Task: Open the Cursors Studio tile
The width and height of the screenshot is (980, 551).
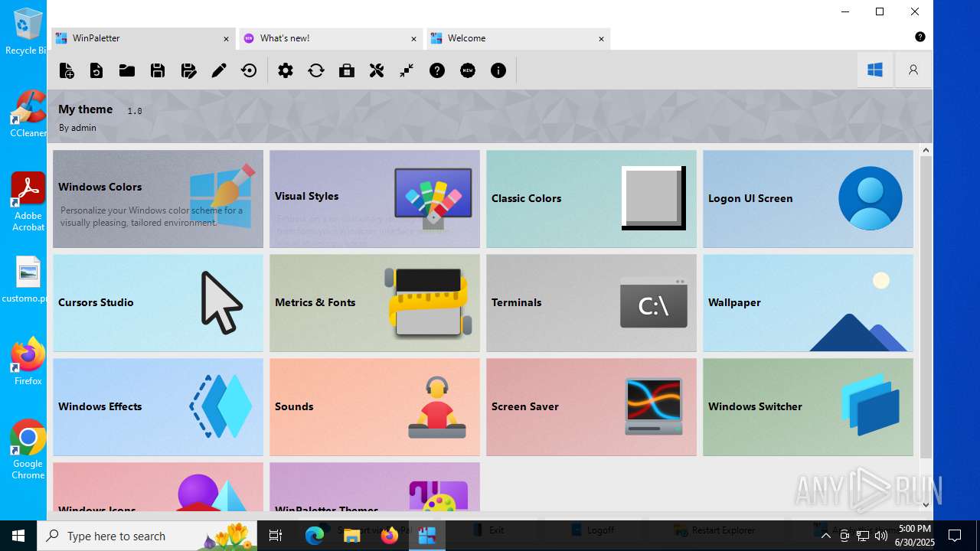Action: coord(158,303)
